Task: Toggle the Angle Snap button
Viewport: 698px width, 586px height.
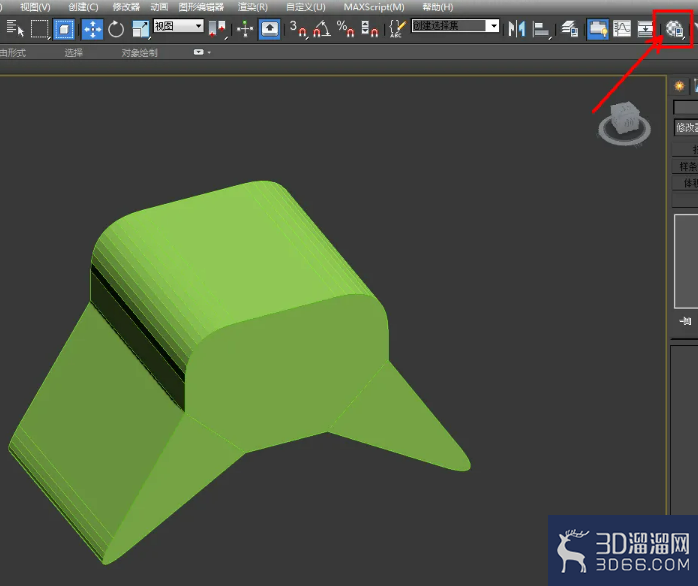Action: 322,29
